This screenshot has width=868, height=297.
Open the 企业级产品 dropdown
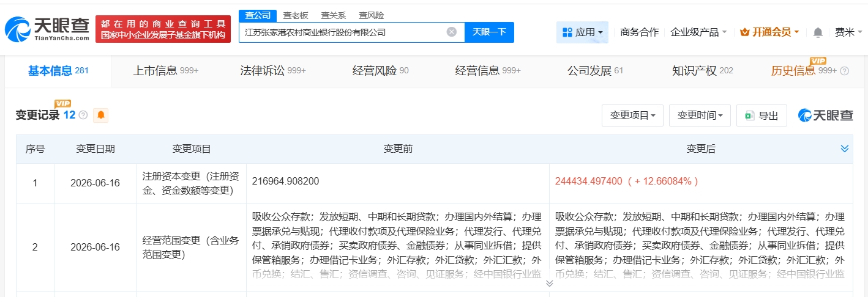pos(698,32)
